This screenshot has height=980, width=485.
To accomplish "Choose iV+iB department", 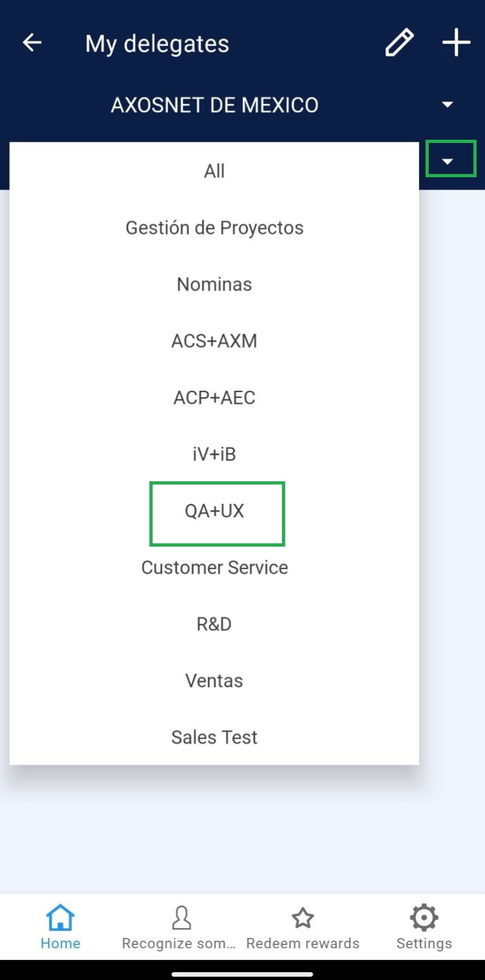I will pos(214,454).
